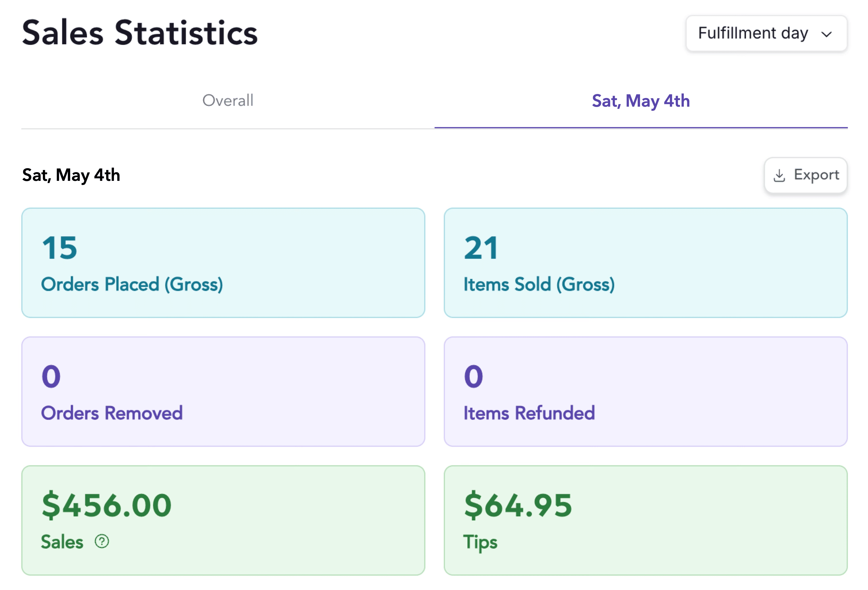Switch to the Overall tab
This screenshot has height=590, width=868.
point(228,101)
